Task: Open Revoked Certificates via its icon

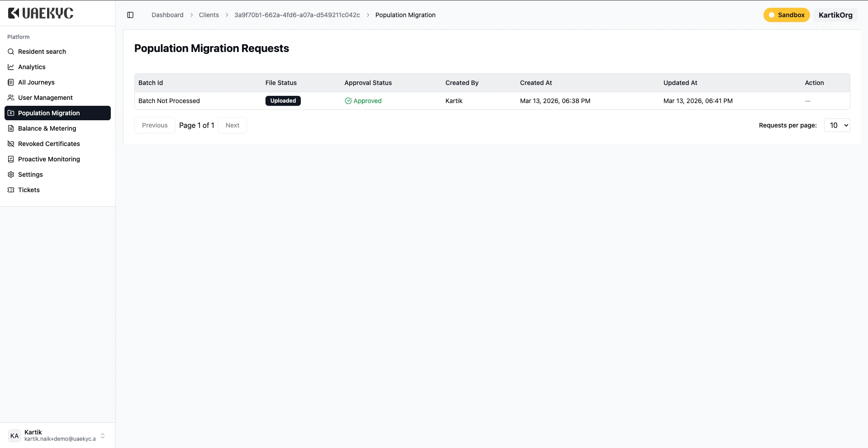Action: pyautogui.click(x=10, y=143)
